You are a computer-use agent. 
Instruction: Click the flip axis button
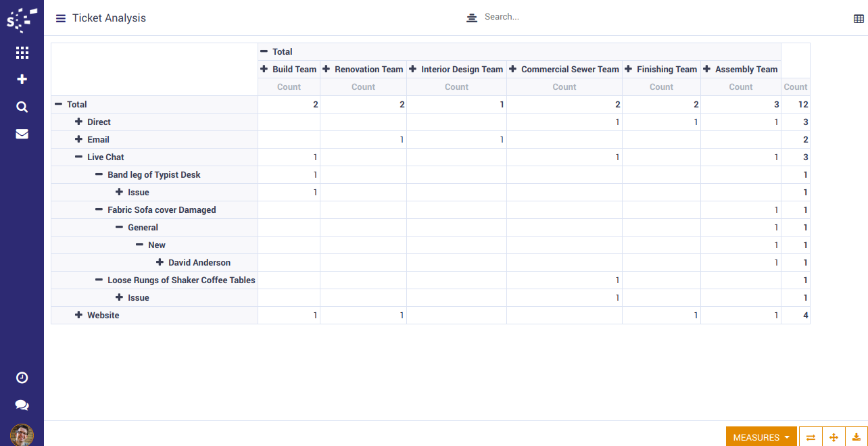pyautogui.click(x=811, y=437)
